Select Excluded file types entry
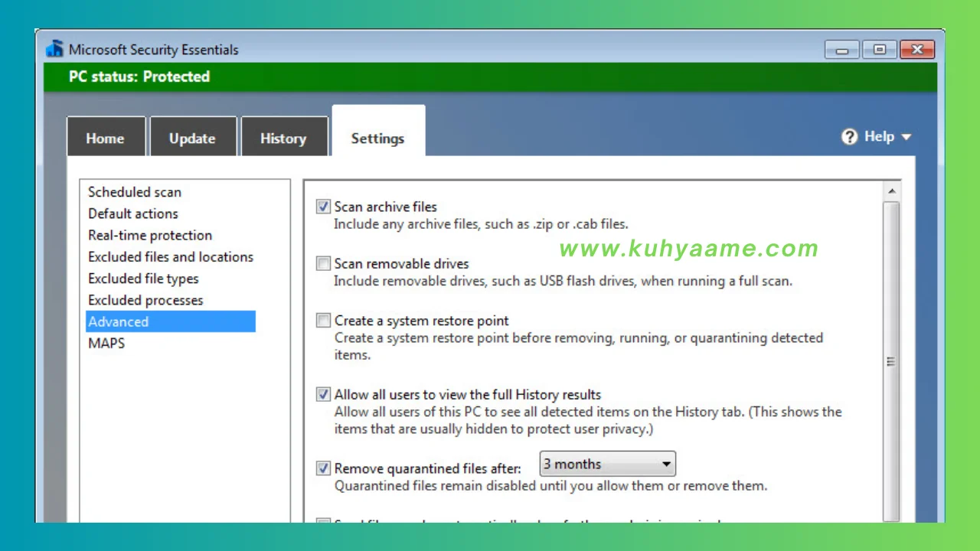The width and height of the screenshot is (980, 551). point(143,279)
